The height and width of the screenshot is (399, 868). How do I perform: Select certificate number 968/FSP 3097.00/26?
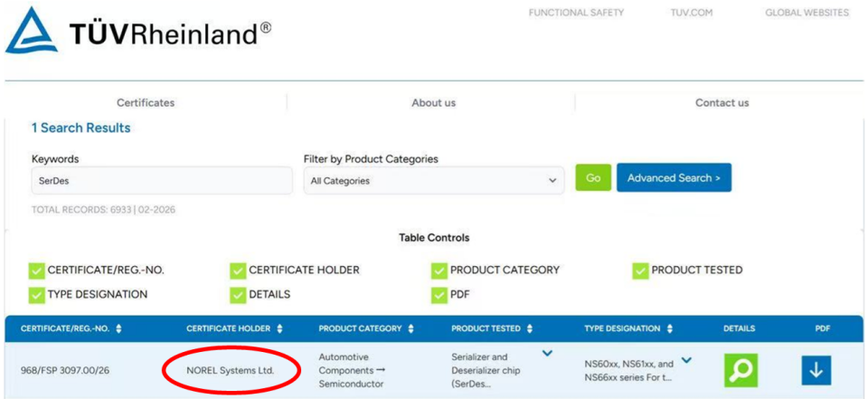pyautogui.click(x=65, y=371)
